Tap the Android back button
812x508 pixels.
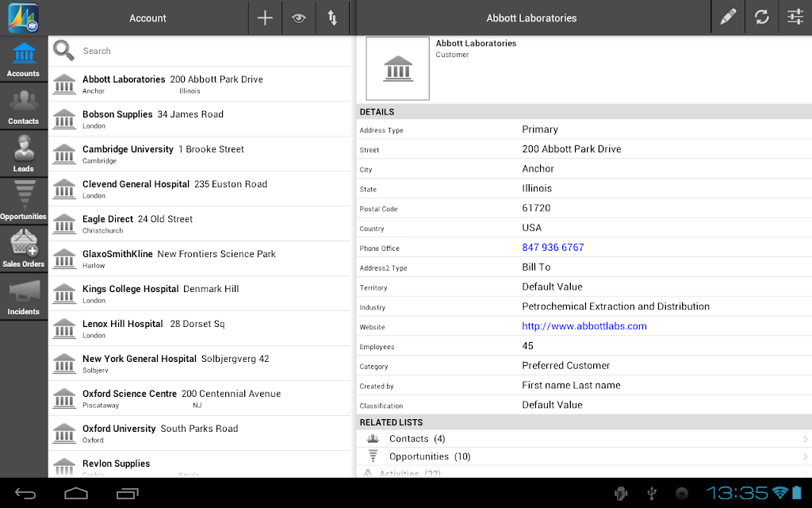click(25, 494)
